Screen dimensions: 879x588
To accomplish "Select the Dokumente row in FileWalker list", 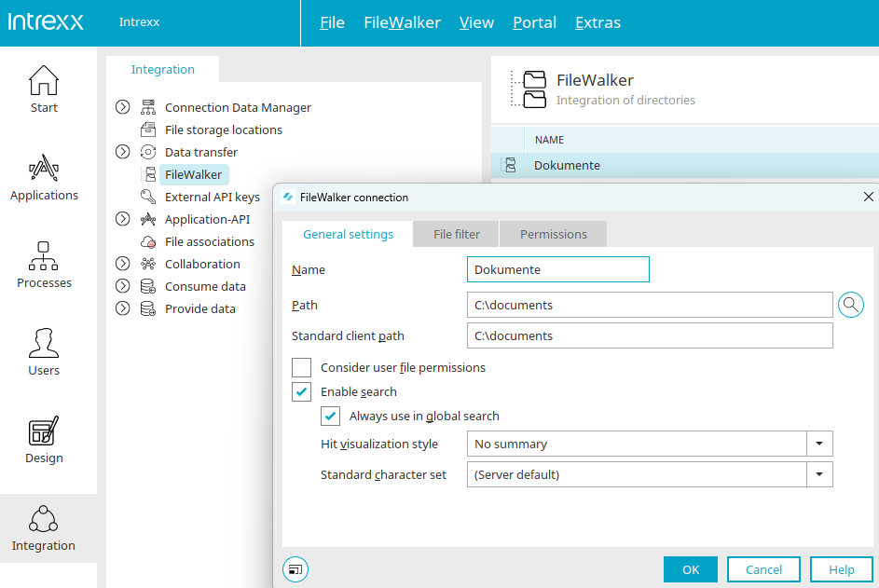I will (685, 165).
